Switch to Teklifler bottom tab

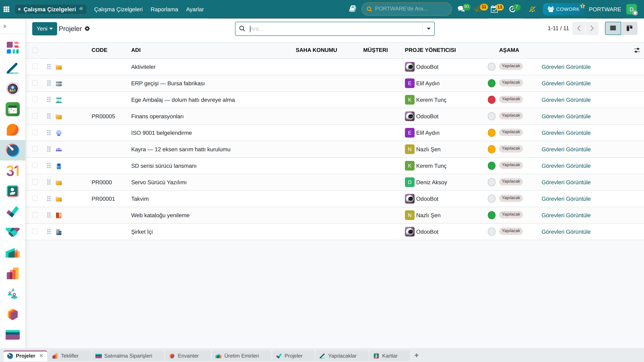click(69, 356)
